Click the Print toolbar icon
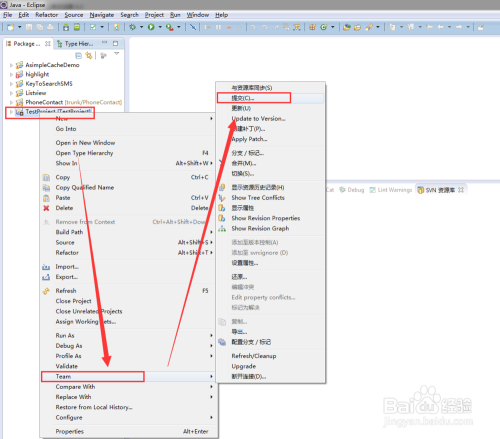This screenshot has width=500, height=439. click(50, 27)
